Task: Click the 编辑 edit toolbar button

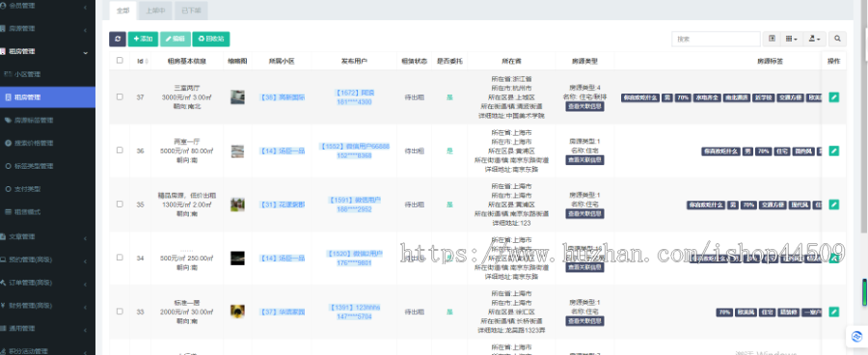Action: coord(176,39)
